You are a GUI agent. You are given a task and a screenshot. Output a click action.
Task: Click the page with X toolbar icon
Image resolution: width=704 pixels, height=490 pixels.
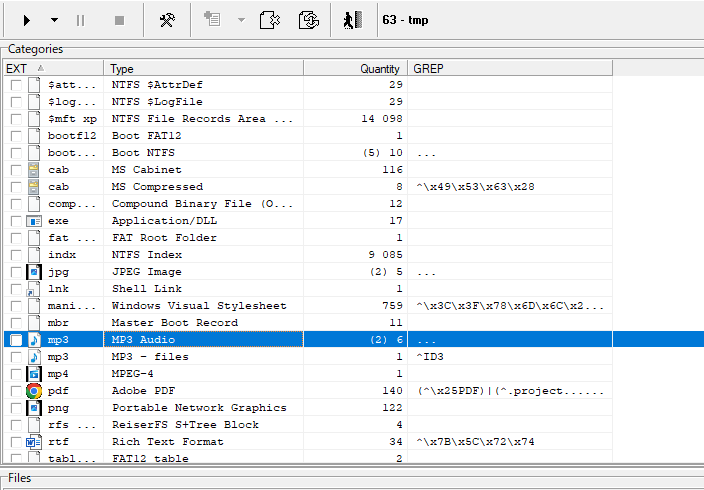[x=269, y=20]
